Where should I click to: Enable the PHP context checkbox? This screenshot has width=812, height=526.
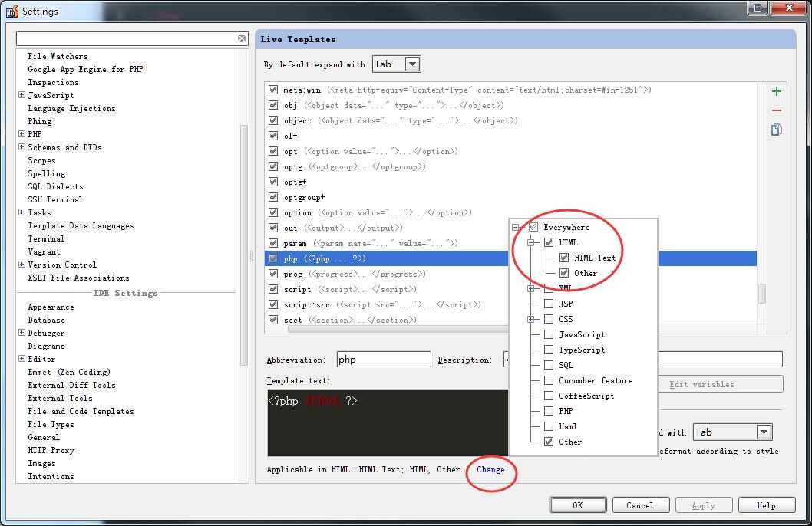549,411
